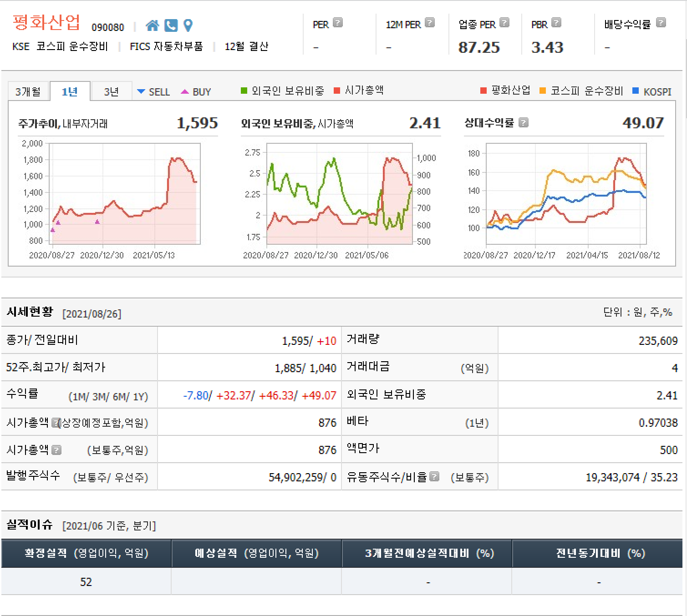Click the date [2021/08/26]
This screenshot has width=687, height=616.
92,314
